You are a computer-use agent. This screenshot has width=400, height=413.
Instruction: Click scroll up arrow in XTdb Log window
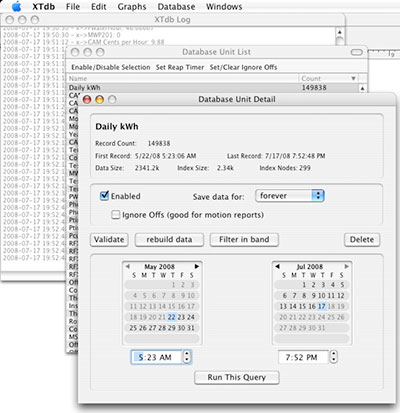click(340, 32)
